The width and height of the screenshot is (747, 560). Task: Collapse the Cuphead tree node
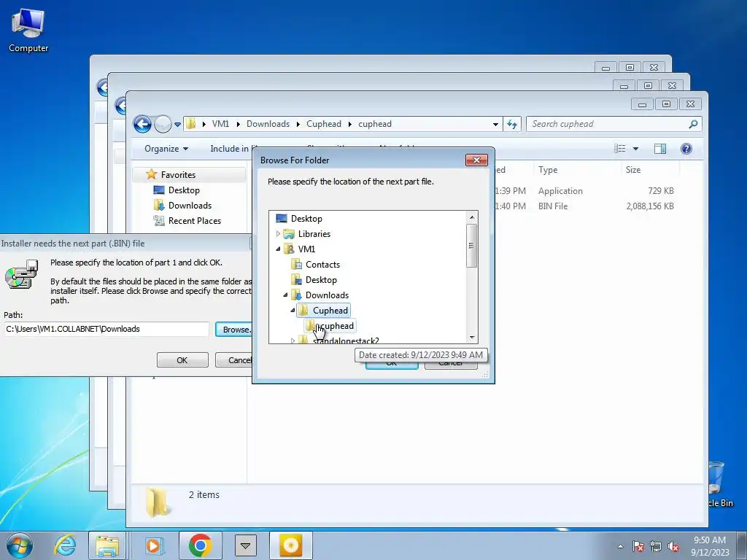(x=293, y=311)
